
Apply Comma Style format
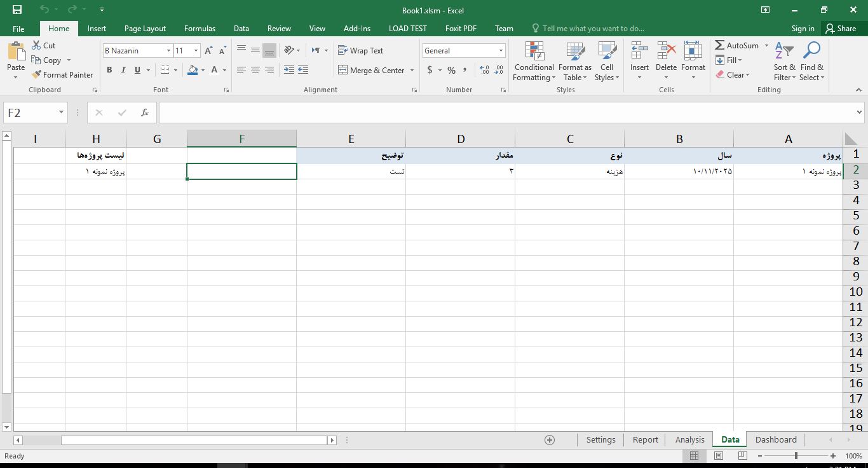click(x=465, y=70)
